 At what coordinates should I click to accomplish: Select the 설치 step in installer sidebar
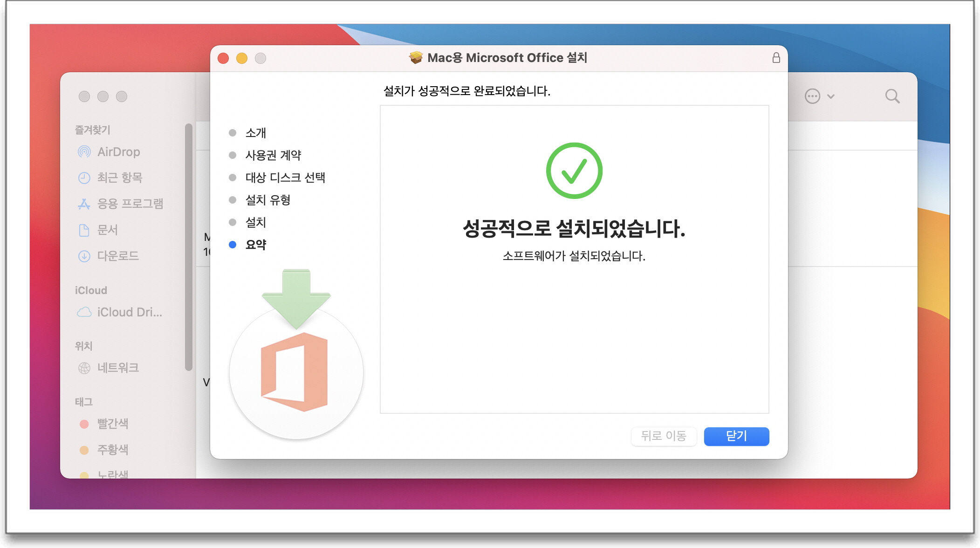[x=256, y=222]
